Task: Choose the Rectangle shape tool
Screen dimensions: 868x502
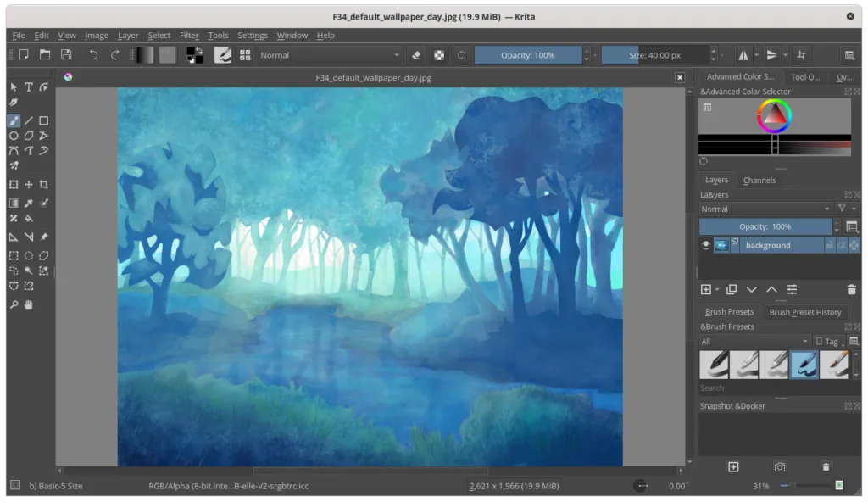Action: pos(44,121)
